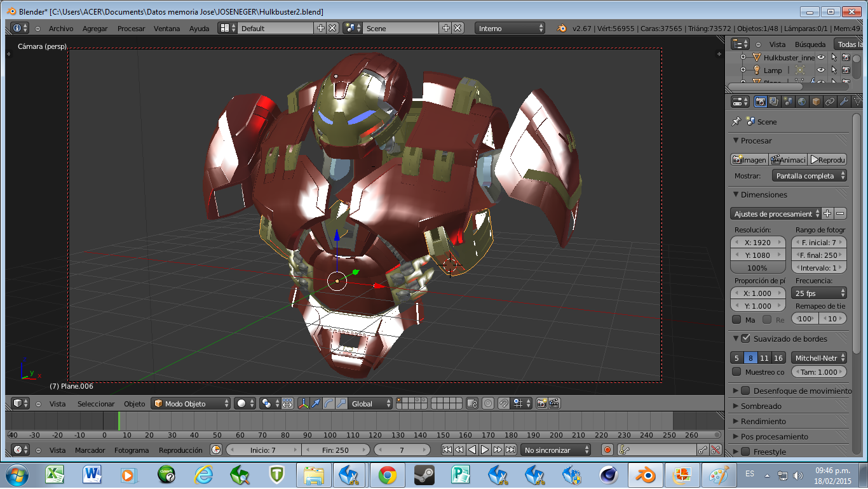Click the Animación render button
The width and height of the screenshot is (868, 489).
click(x=788, y=160)
